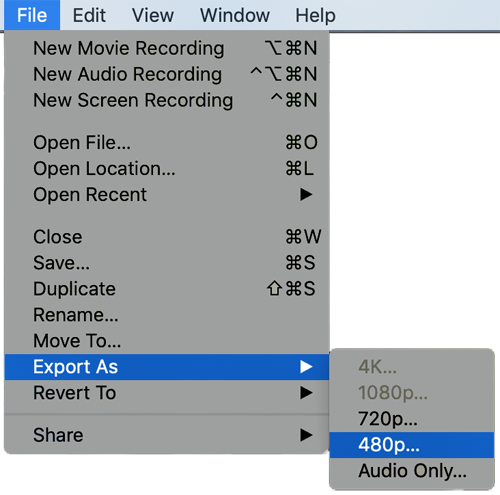Open the Window menu
Viewport: 500px width, 495px height.
pyautogui.click(x=235, y=15)
